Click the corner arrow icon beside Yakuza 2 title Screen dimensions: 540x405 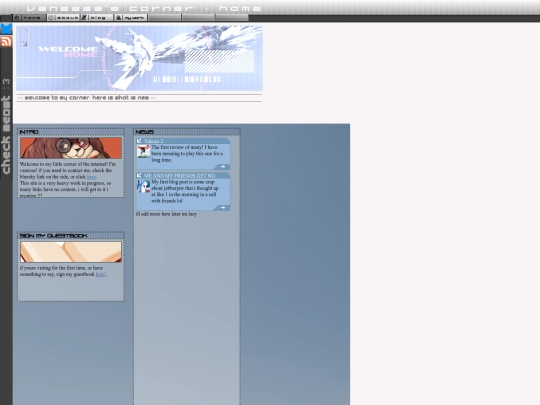pos(139,141)
